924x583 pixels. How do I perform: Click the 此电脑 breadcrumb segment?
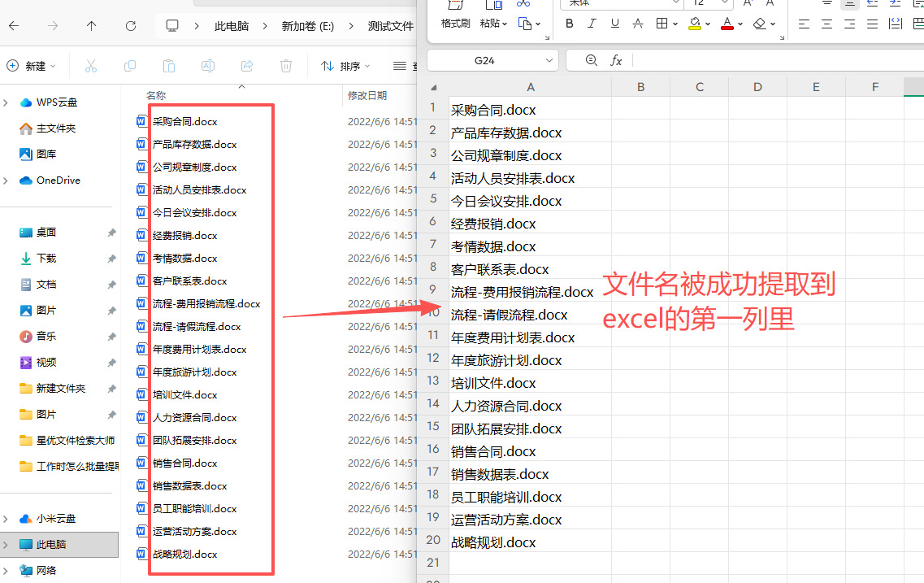232,26
